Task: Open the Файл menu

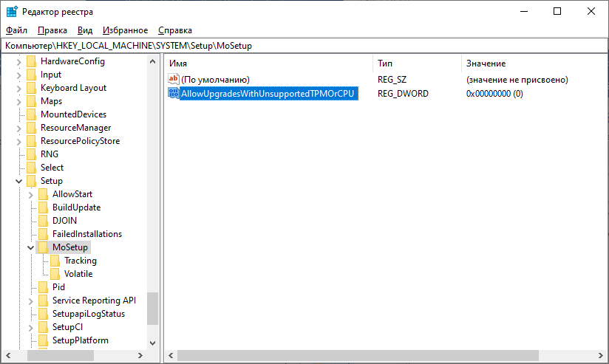Action: [x=16, y=30]
